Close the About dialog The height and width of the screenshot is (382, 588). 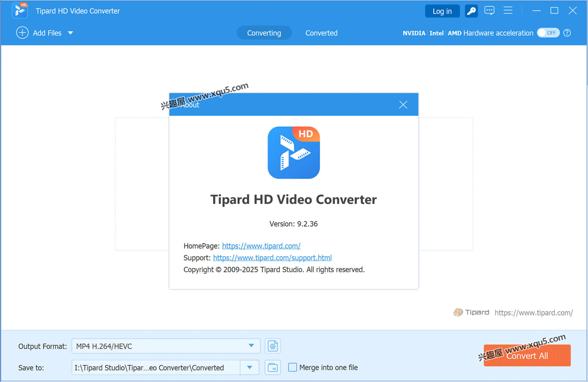403,104
